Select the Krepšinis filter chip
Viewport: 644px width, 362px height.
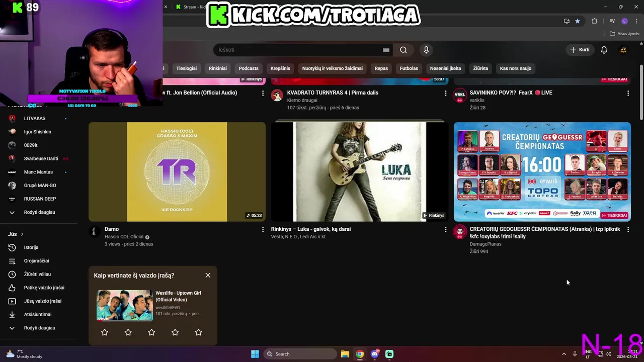point(280,68)
